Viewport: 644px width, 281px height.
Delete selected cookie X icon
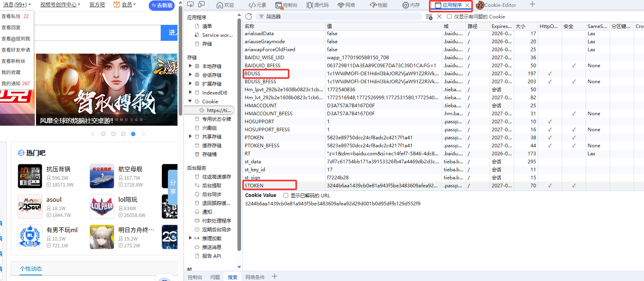coord(439,16)
